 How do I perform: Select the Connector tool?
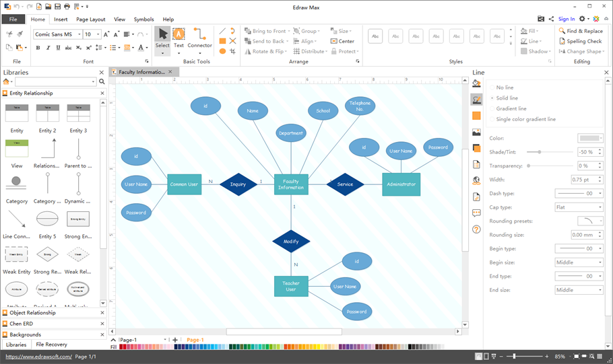[199, 38]
